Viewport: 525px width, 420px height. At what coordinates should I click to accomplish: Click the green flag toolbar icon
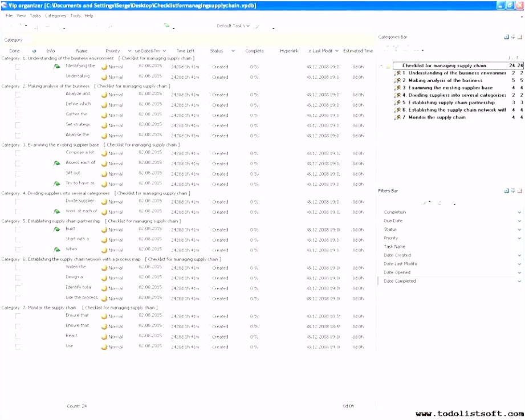166,26
